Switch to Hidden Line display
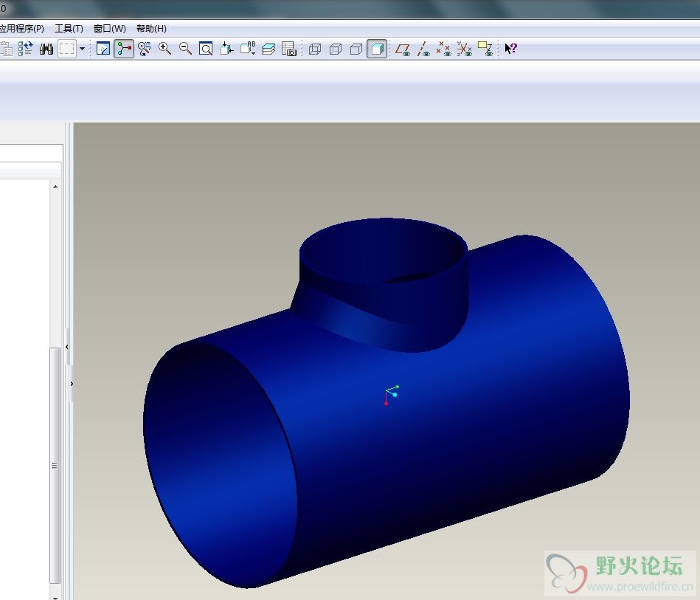The width and height of the screenshot is (700, 600). [x=336, y=49]
